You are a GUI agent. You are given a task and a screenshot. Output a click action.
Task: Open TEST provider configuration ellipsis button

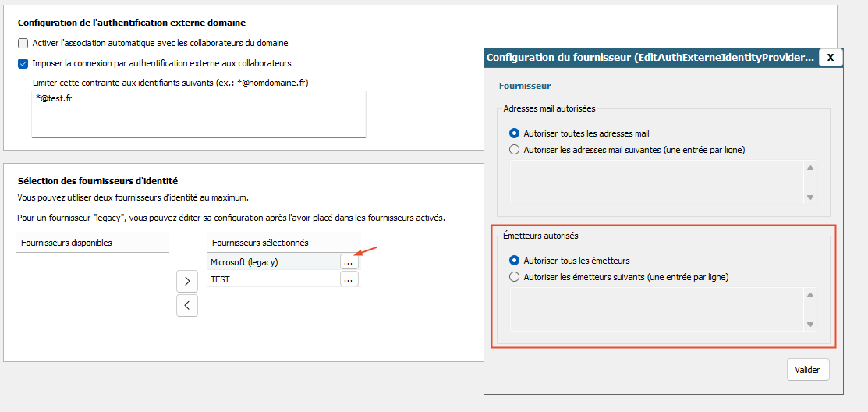coord(349,279)
